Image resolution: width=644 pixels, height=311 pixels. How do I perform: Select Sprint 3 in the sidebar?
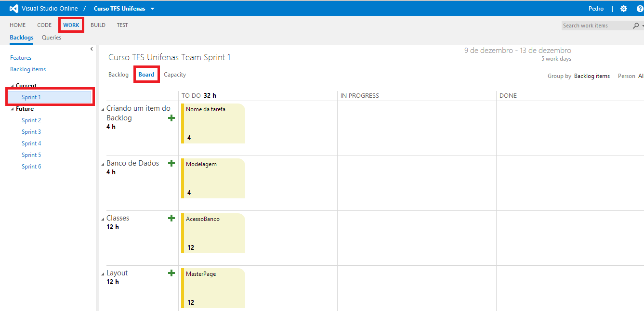(31, 132)
